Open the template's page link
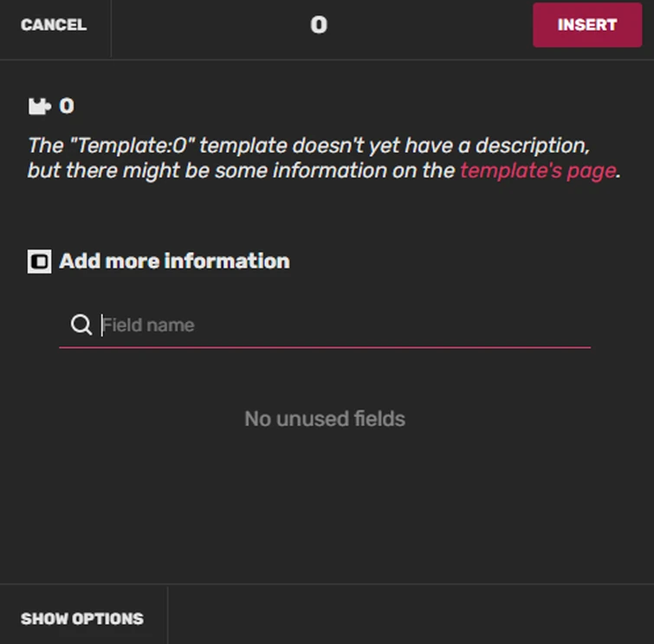Viewport: 654px width, 644px height. click(x=538, y=171)
